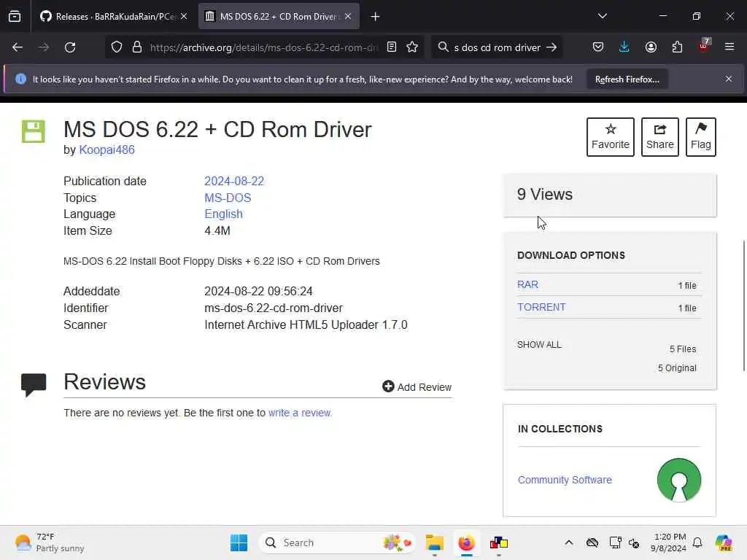The width and height of the screenshot is (747, 560).
Task: Open tracking protection shield icon
Action: (x=117, y=47)
